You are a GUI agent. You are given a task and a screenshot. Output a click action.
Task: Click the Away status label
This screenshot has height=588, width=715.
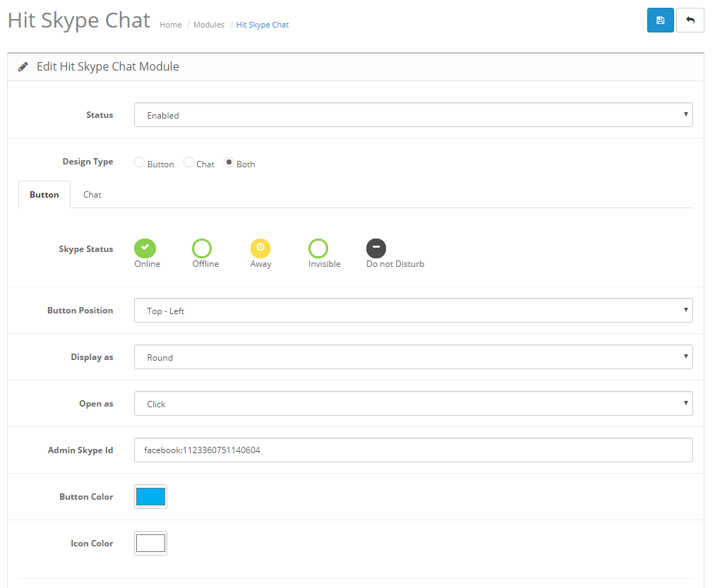tap(261, 264)
